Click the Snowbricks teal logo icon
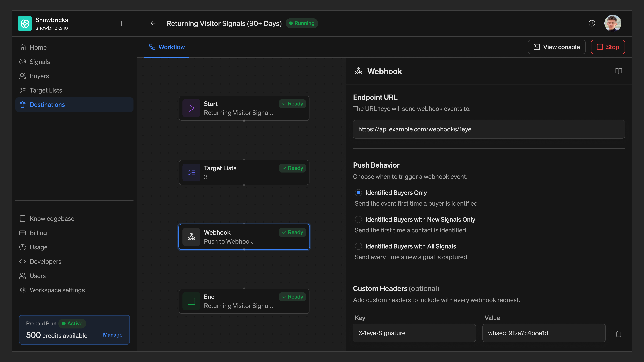644x362 pixels. tap(25, 23)
